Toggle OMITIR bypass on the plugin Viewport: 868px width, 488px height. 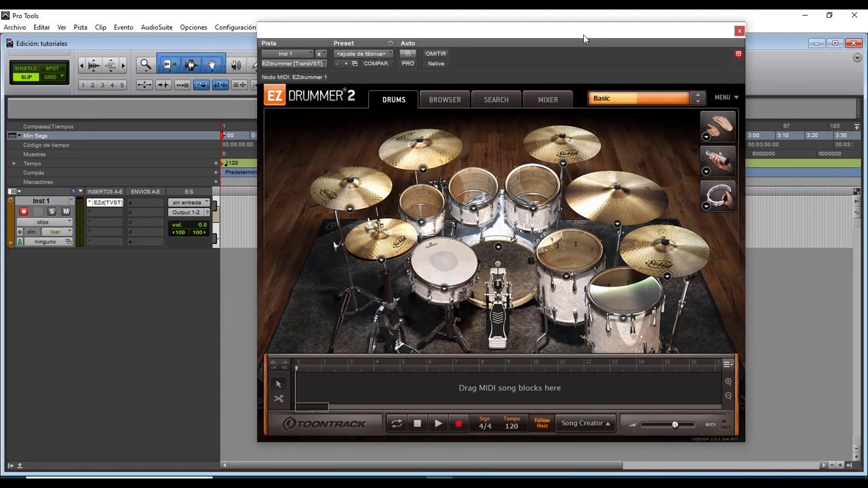click(x=435, y=54)
